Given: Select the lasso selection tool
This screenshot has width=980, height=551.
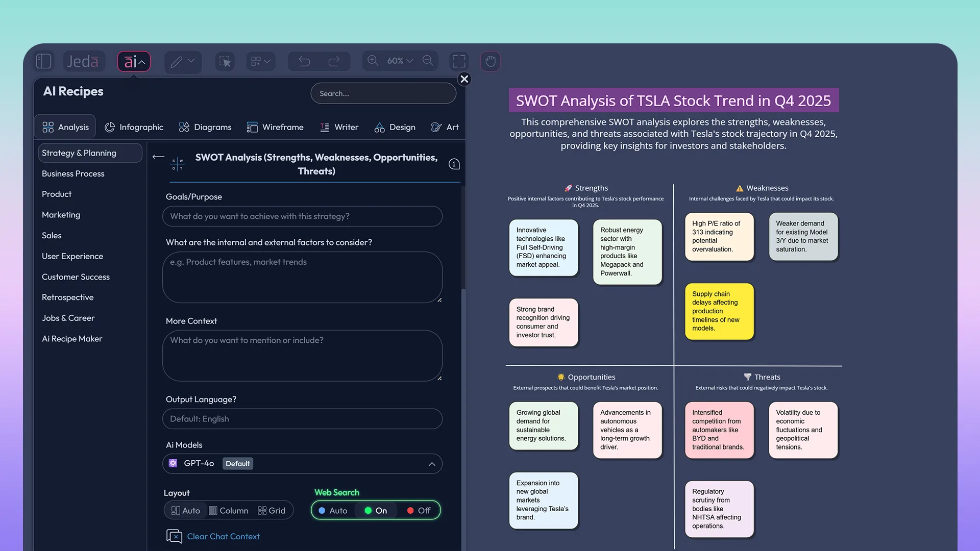Looking at the screenshot, I should [225, 61].
